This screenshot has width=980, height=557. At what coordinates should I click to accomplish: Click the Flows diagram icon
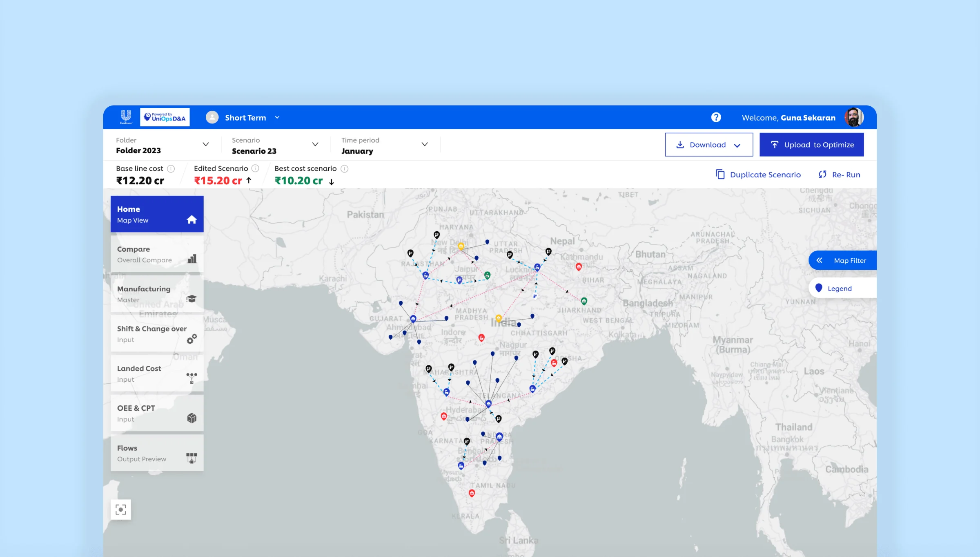point(192,458)
